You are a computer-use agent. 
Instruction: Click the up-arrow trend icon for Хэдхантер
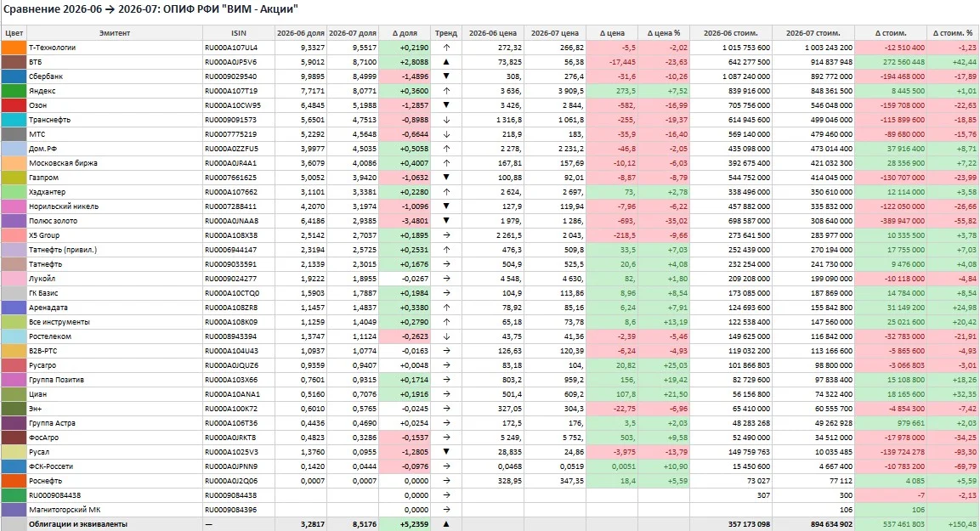(x=446, y=192)
